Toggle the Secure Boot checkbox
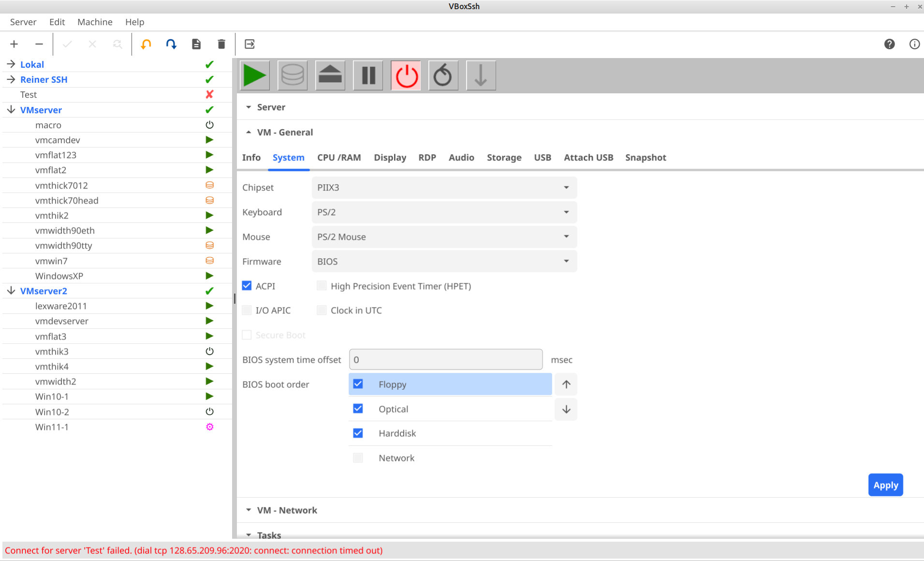 (x=247, y=335)
